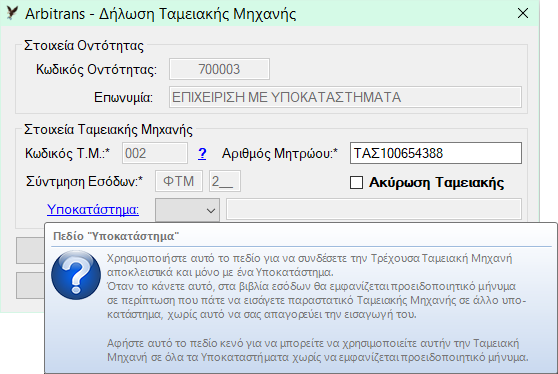Click the Αριθμός Μητρώου input field
Screen dimensions: 558x374
point(436,153)
